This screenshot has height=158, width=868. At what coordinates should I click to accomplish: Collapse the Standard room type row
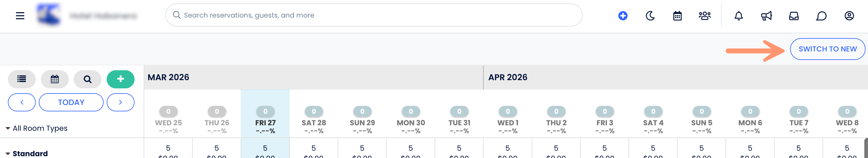coord(8,154)
